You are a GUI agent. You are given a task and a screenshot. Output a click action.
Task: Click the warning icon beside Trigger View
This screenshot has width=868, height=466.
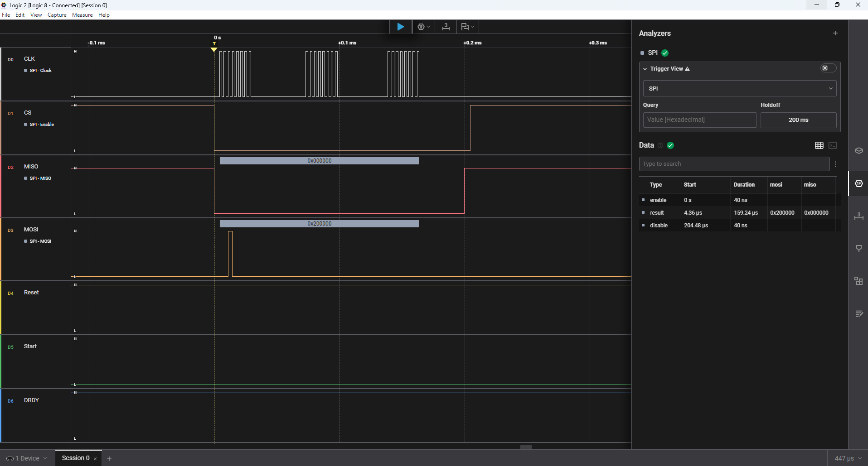coord(688,69)
